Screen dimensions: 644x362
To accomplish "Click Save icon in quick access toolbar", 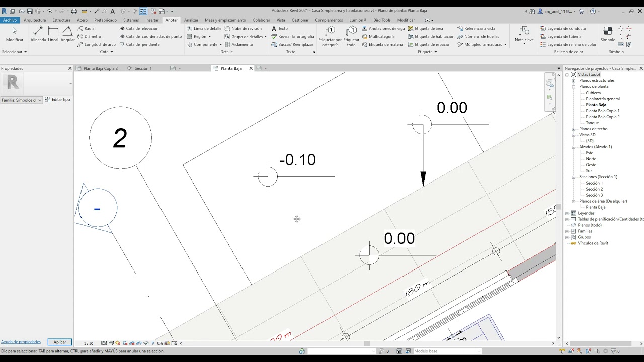I will pos(30,11).
